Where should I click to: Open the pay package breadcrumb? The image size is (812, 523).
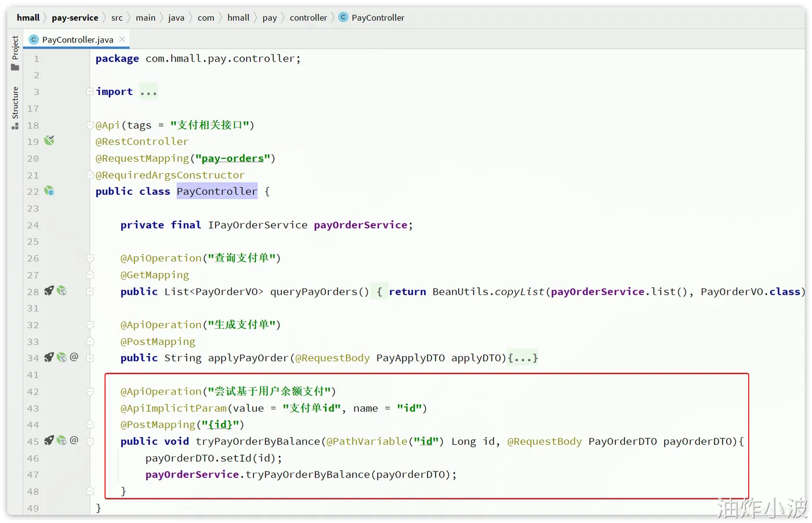(270, 17)
